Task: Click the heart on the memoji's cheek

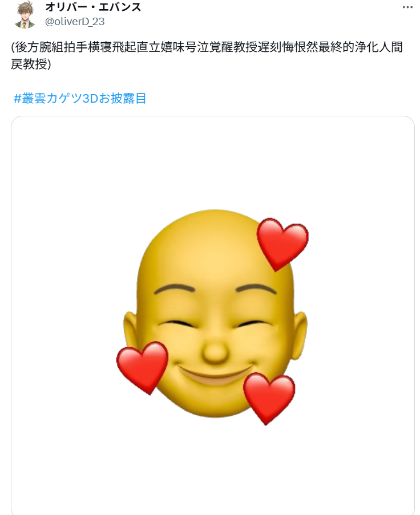Action: click(x=142, y=367)
